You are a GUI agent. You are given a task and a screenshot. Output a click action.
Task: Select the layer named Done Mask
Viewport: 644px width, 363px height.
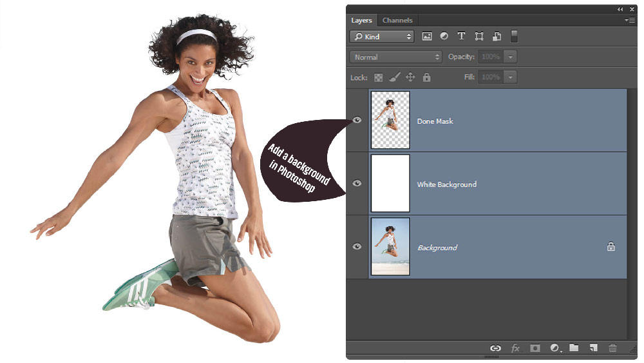click(435, 121)
